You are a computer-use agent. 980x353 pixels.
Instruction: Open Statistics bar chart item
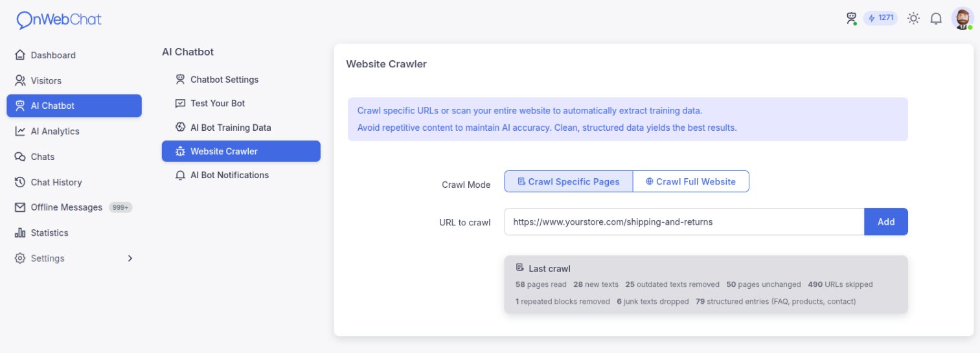tap(74, 233)
